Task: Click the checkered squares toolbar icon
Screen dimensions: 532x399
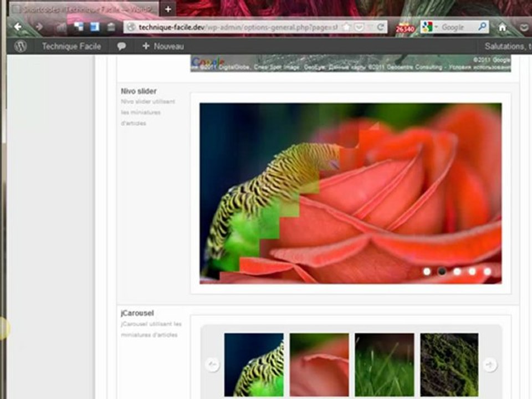Action: [x=79, y=27]
